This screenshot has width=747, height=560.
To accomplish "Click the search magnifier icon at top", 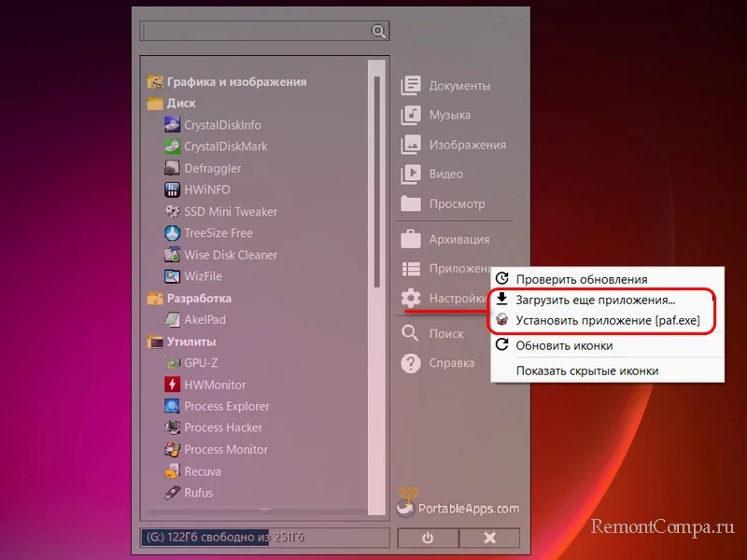I will (x=378, y=32).
